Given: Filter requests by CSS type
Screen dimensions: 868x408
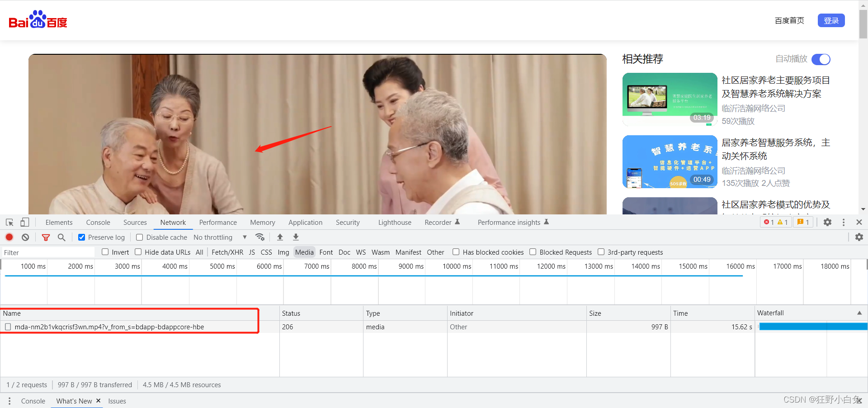Looking at the screenshot, I should tap(266, 252).
